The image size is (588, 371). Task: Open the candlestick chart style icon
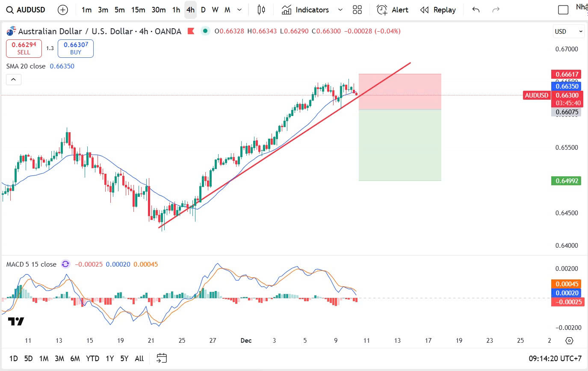click(261, 10)
